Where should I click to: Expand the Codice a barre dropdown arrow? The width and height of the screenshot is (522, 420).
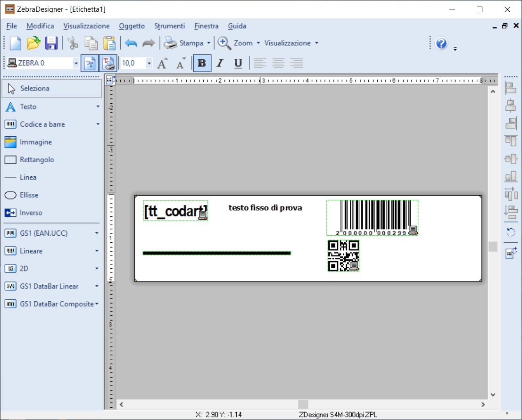pyautogui.click(x=98, y=124)
